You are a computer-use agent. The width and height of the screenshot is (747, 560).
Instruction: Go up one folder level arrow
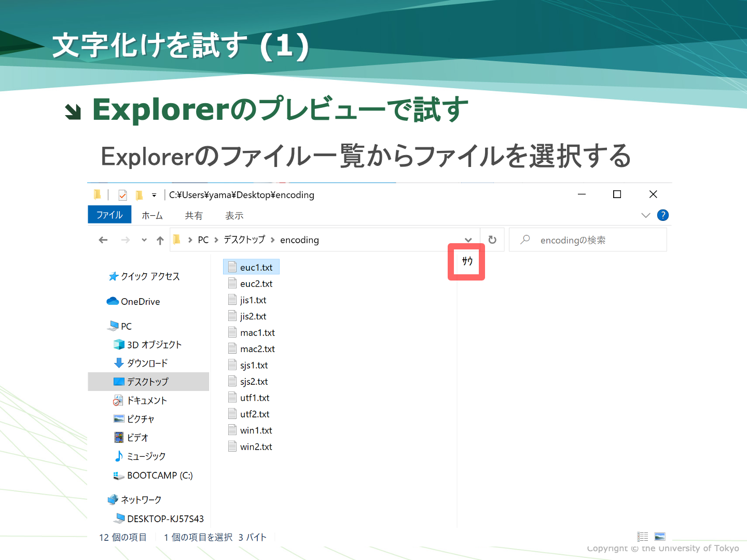click(160, 240)
